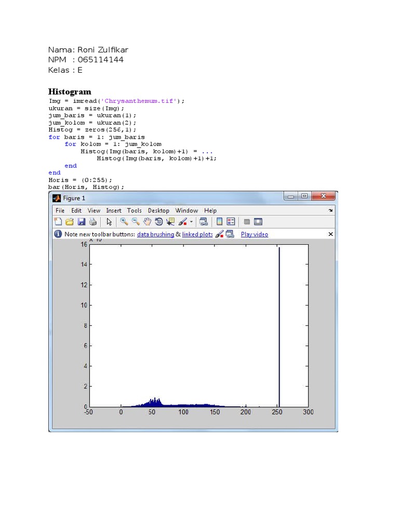Viewport: 399px width, 532px height.
Task: Close the Figure 1 window
Action: 323,196
